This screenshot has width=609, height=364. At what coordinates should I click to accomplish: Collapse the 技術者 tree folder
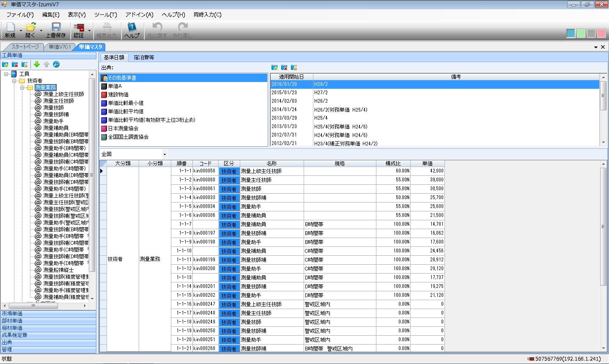click(x=14, y=81)
